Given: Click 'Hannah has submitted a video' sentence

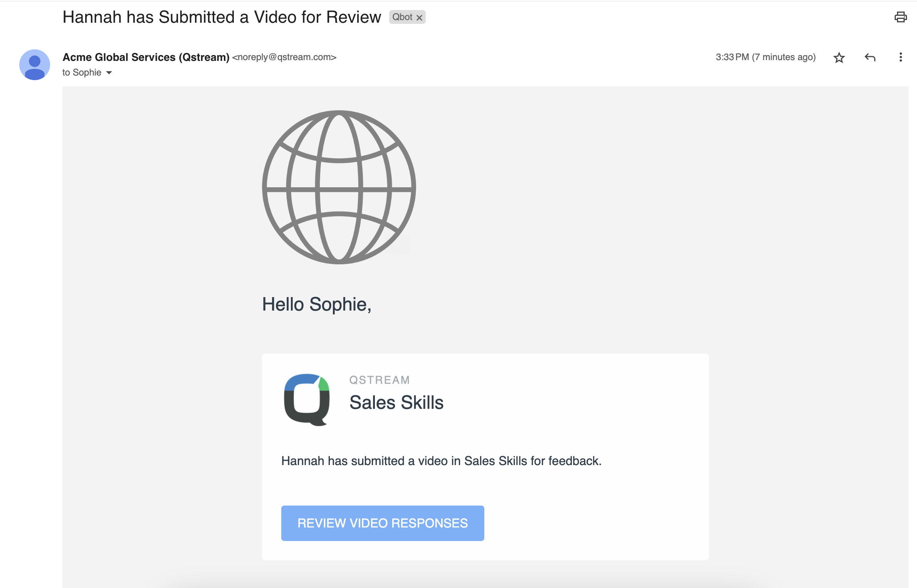Looking at the screenshot, I should tap(442, 461).
